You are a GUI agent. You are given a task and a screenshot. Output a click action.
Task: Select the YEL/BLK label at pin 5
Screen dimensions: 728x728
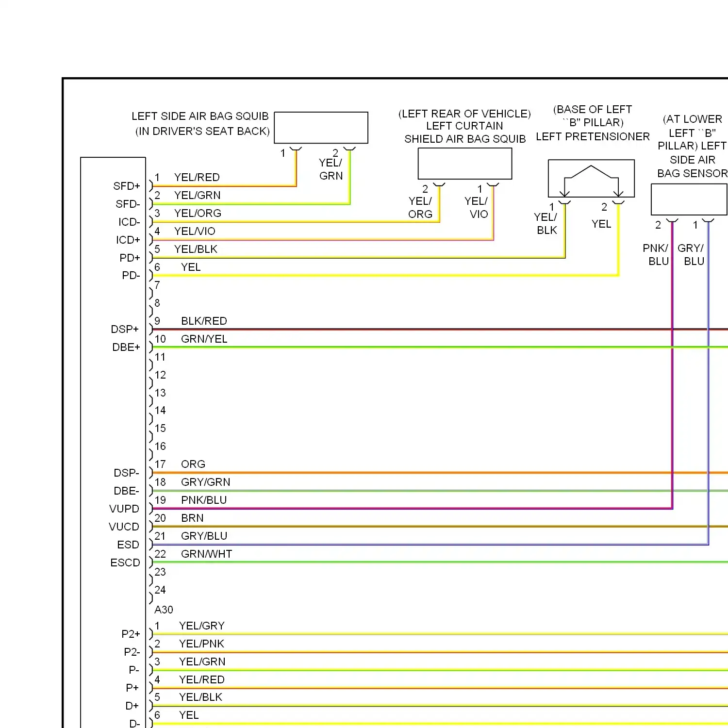[196, 249]
